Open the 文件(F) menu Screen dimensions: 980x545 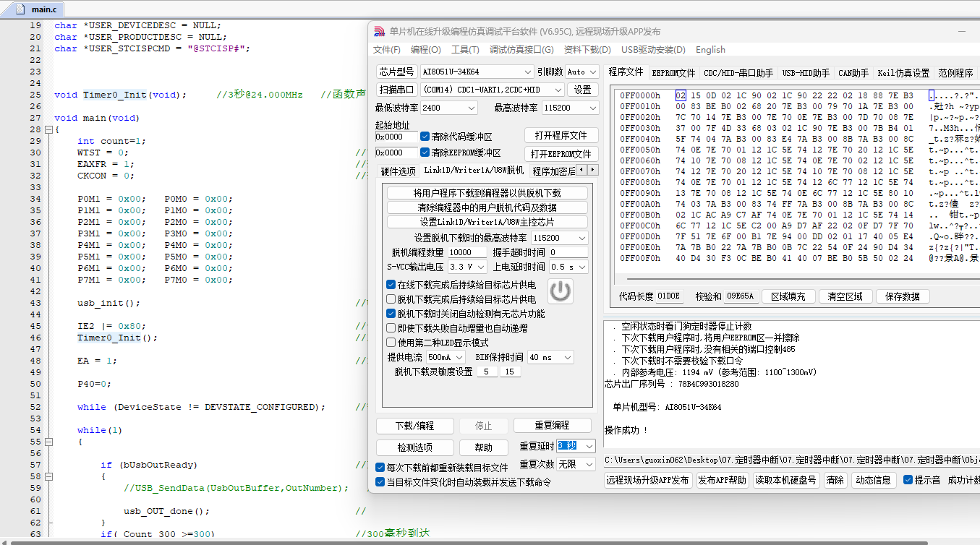click(x=387, y=50)
